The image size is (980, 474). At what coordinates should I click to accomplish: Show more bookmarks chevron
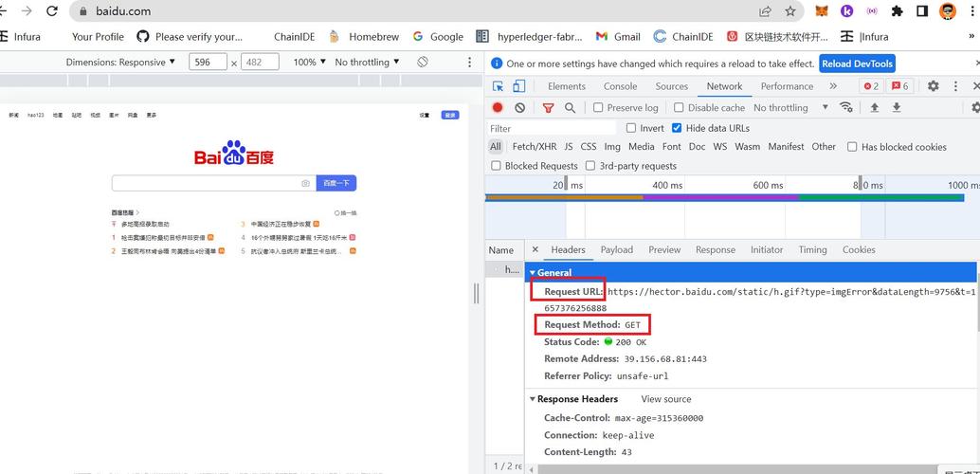click(971, 36)
